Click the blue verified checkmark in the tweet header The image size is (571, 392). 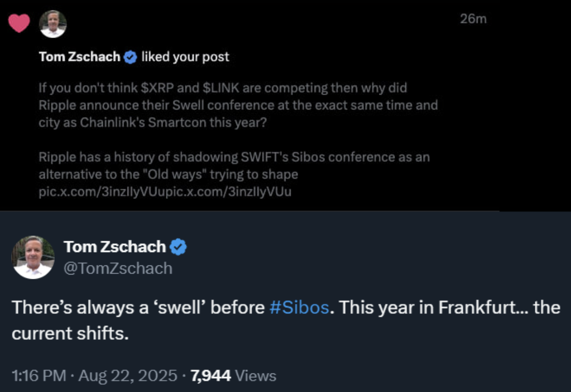pyautogui.click(x=178, y=247)
